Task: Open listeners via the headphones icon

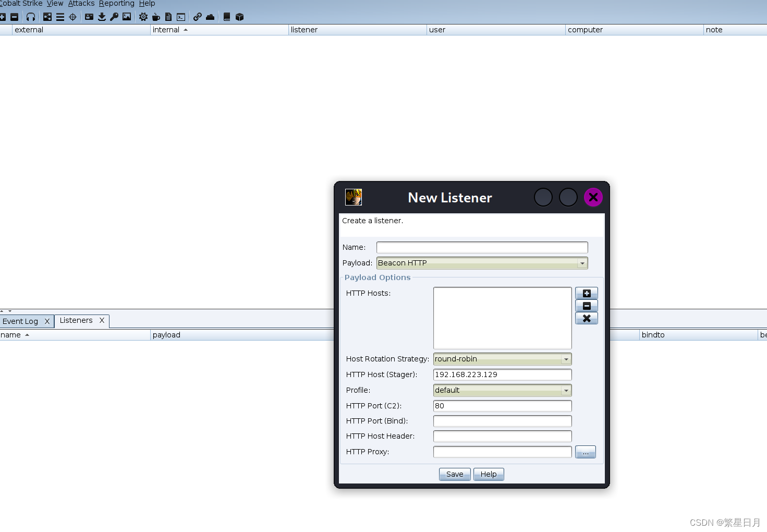Action: point(31,17)
